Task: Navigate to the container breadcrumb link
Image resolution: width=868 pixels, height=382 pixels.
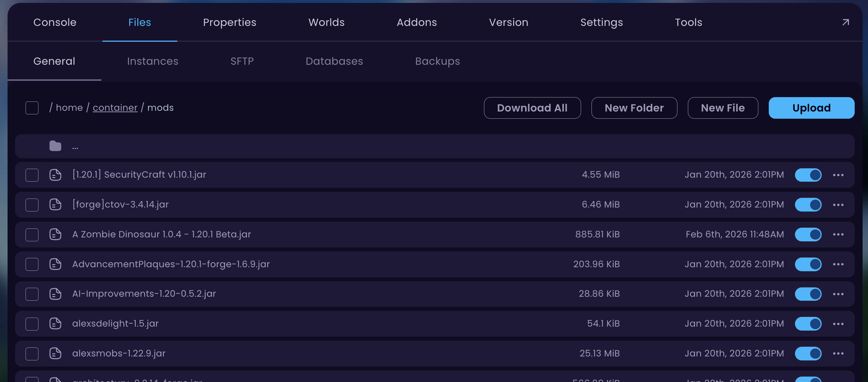Action: click(x=115, y=108)
